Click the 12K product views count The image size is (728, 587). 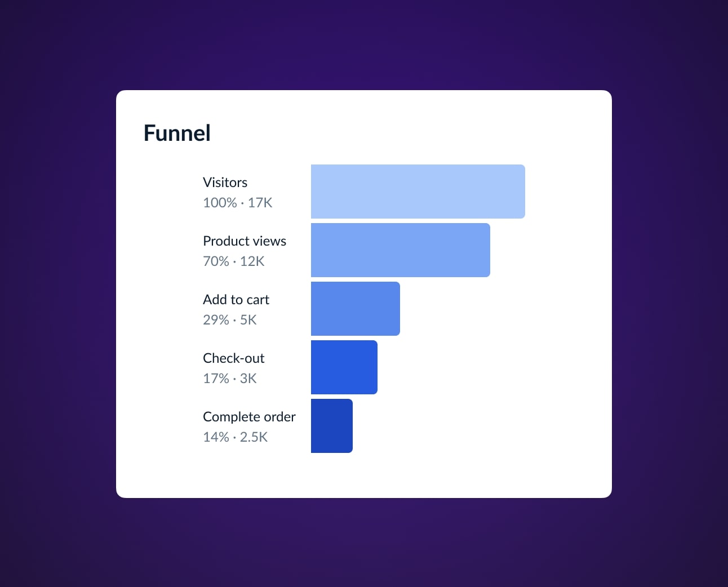click(x=252, y=261)
